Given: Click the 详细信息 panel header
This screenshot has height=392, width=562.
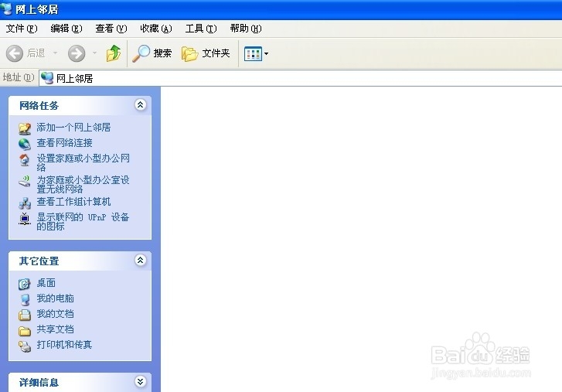Looking at the screenshot, I should point(80,382).
